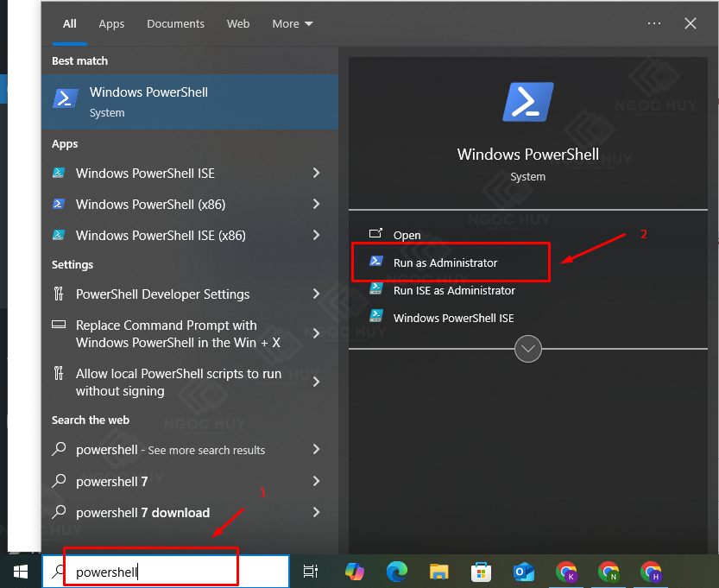Select 'Windows PowerShell (x86)' text

click(x=150, y=204)
